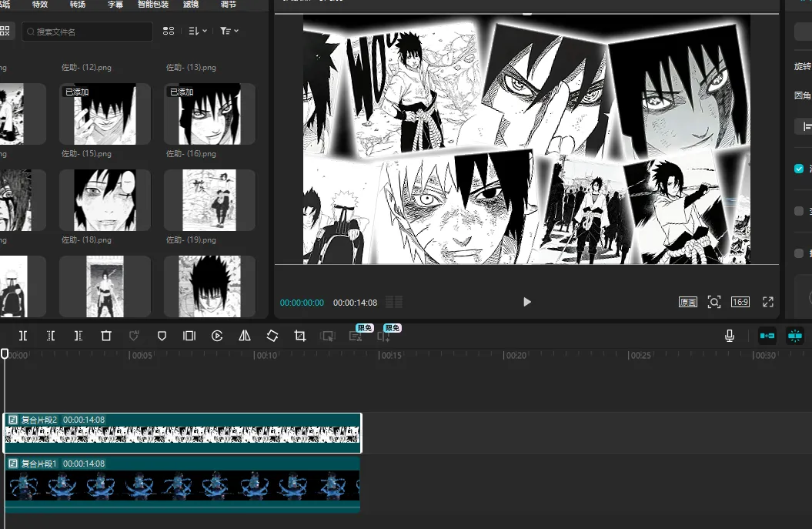Screen dimensions: 812x529
Task: Open the 字幕 tab
Action: pos(115,4)
